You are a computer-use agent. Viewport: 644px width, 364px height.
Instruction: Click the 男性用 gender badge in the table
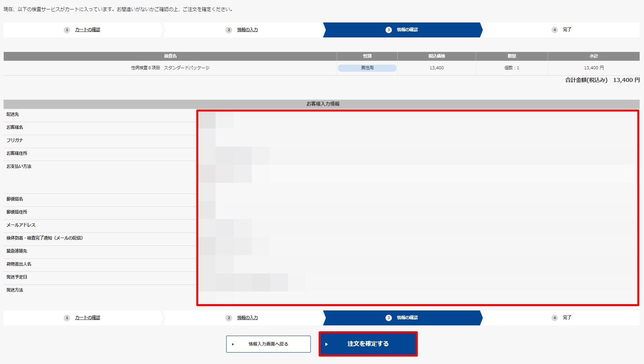point(367,67)
